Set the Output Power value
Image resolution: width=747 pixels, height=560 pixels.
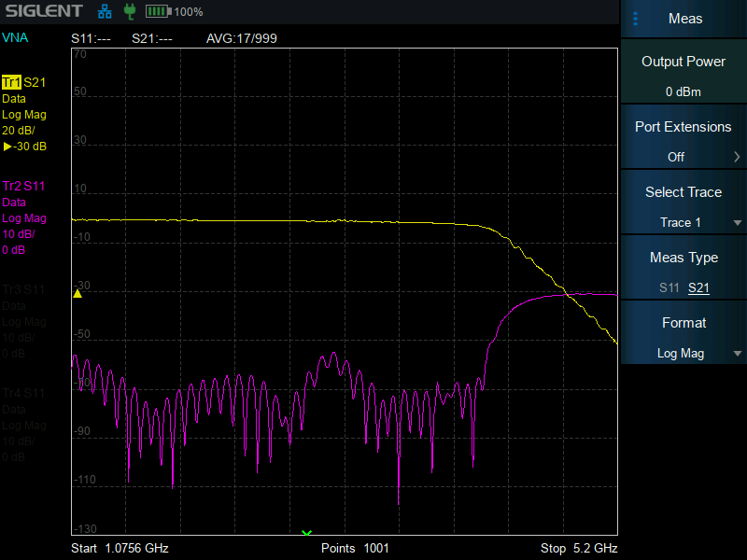pyautogui.click(x=684, y=72)
